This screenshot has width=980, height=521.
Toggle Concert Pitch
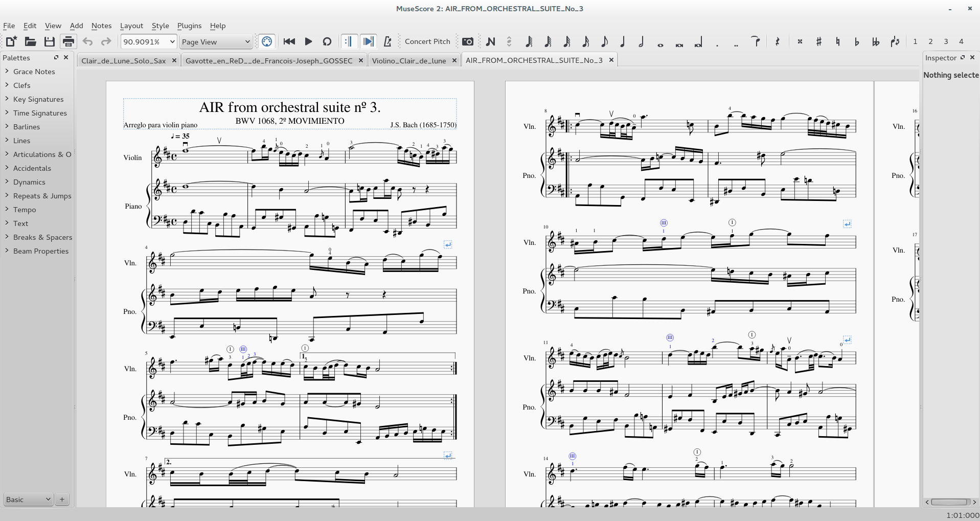pyautogui.click(x=427, y=41)
